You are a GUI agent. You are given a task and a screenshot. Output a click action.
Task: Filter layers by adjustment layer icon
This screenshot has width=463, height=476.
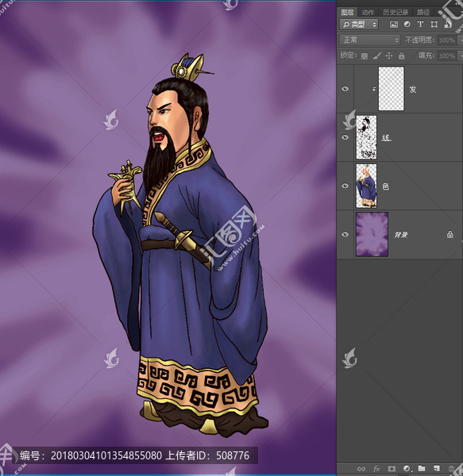coord(407,25)
